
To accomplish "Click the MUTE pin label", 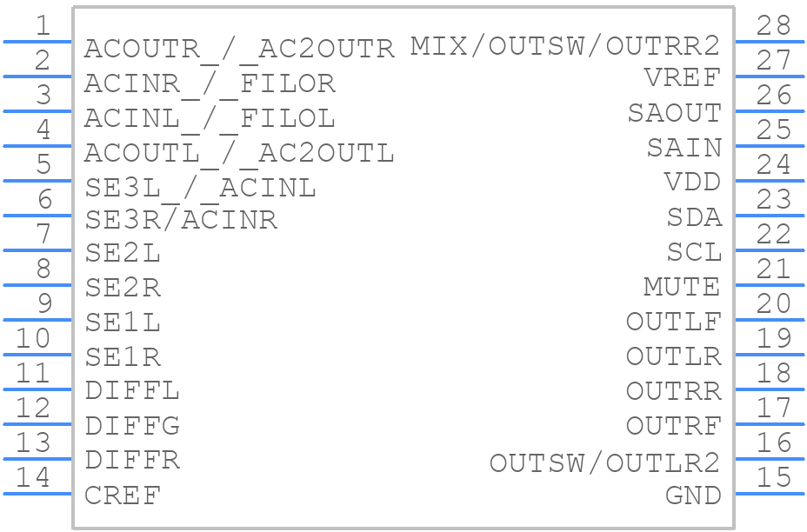I will [682, 287].
